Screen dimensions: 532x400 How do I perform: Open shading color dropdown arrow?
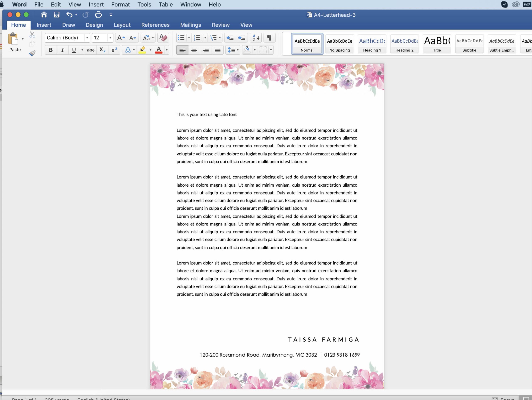coord(255,50)
